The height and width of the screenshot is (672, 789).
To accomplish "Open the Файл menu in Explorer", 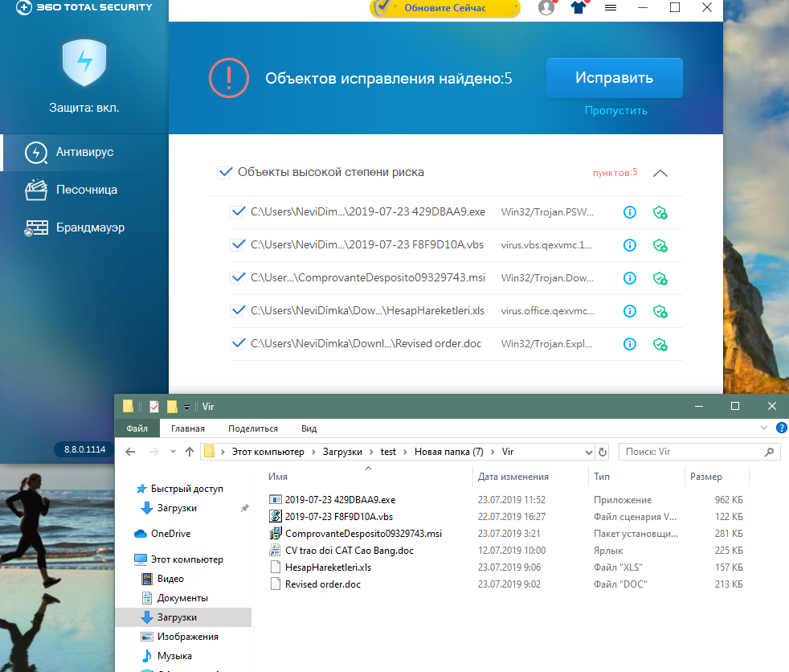I will (x=137, y=428).
